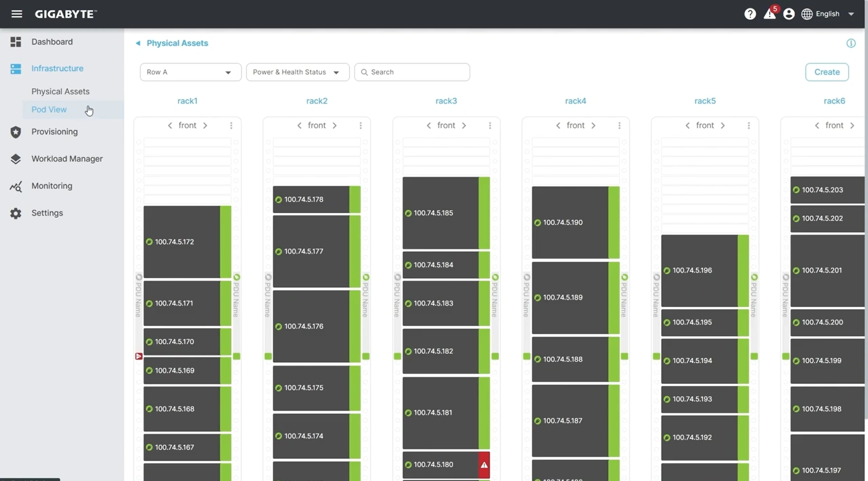Click the red PDU alert marker on rack1

pos(139,356)
